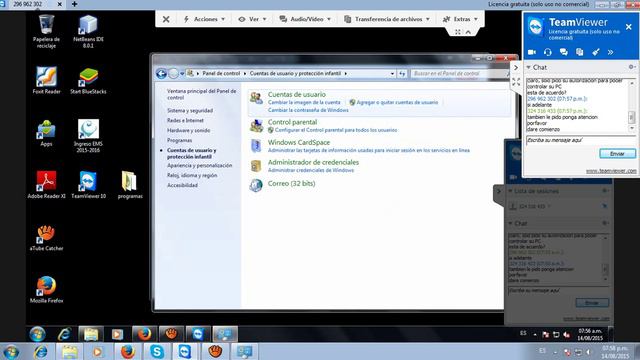The width and height of the screenshot is (640, 360).
Task: Close the TeamViewer panel with X
Action: [x=629, y=27]
